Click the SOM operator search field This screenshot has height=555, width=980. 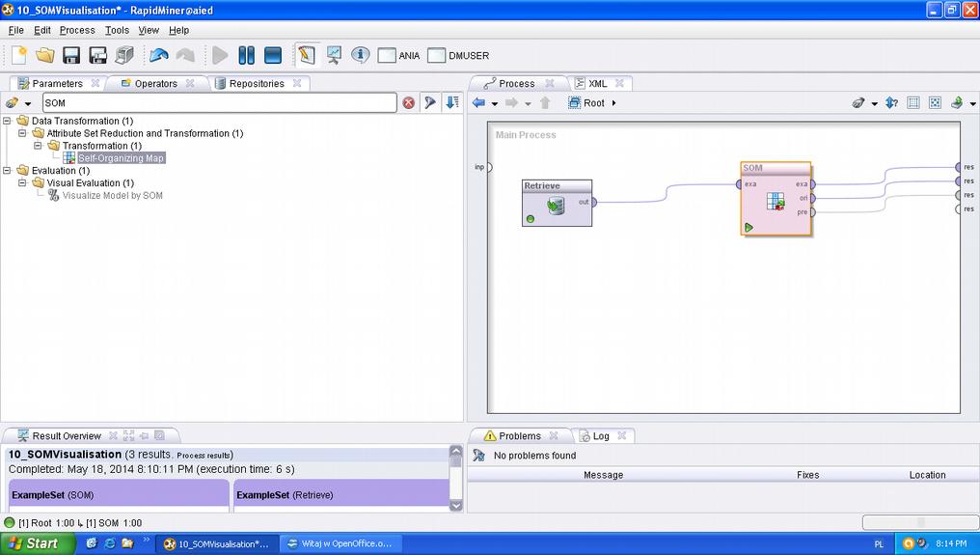pyautogui.click(x=219, y=102)
